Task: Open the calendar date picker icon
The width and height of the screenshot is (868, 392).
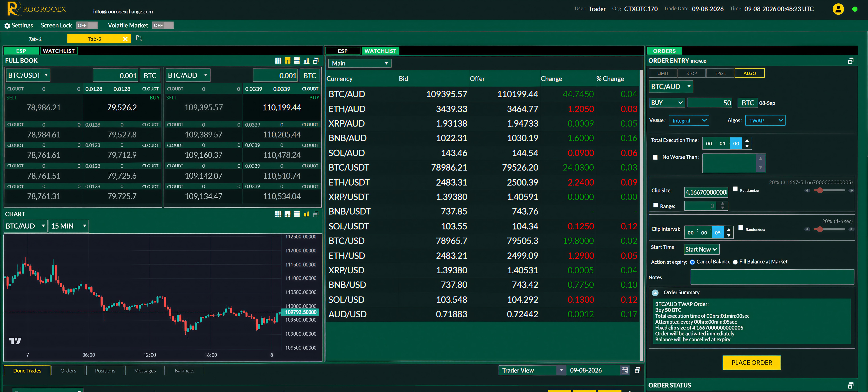Action: click(625, 370)
